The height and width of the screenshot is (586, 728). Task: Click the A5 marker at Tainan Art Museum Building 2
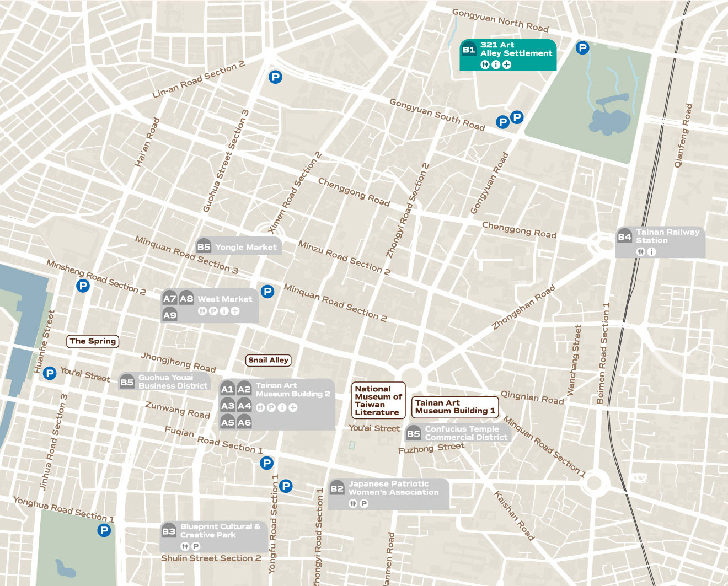227,422
